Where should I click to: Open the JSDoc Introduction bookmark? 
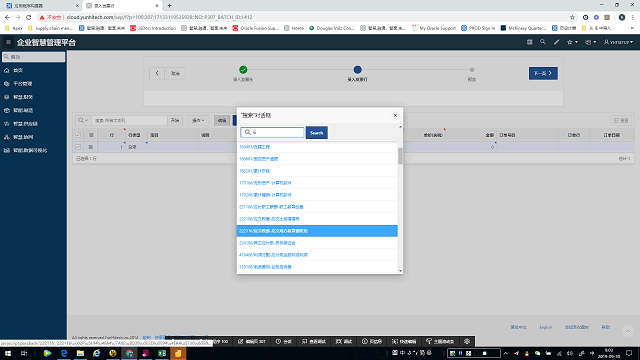click(153, 28)
